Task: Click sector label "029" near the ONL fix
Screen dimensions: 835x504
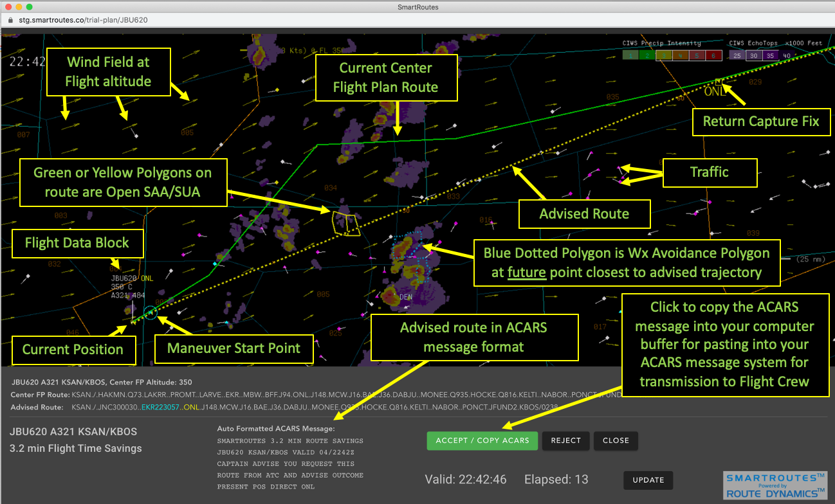Action: [x=755, y=82]
